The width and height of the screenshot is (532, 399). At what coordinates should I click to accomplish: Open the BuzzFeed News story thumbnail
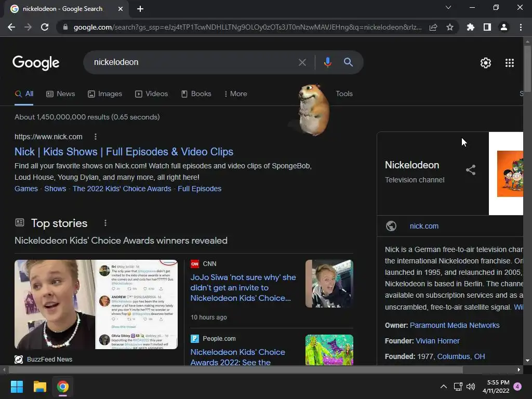click(96, 304)
